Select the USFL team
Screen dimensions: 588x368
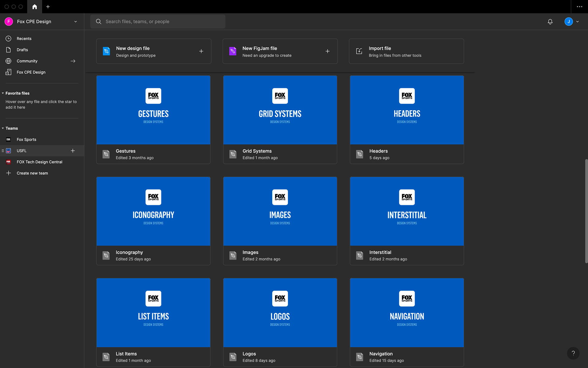42,151
